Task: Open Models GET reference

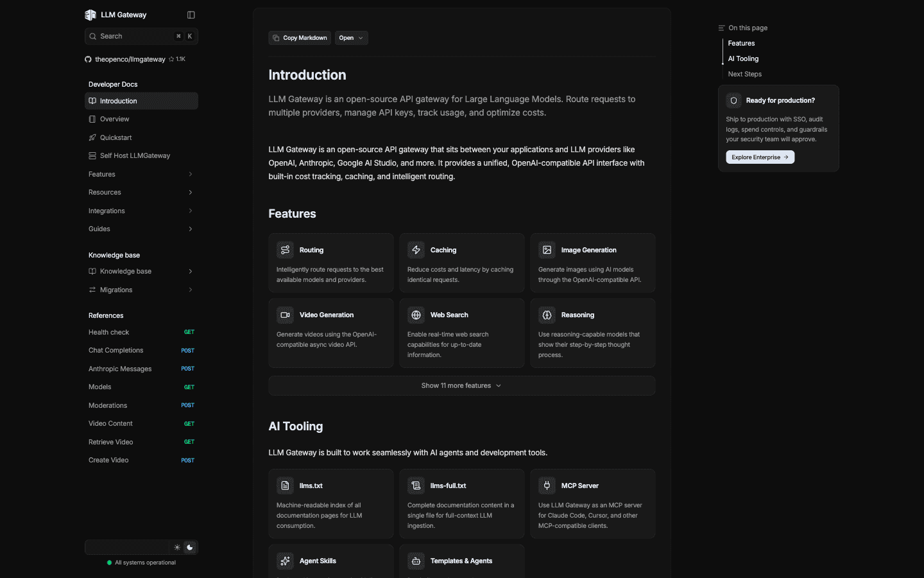Action: point(141,387)
